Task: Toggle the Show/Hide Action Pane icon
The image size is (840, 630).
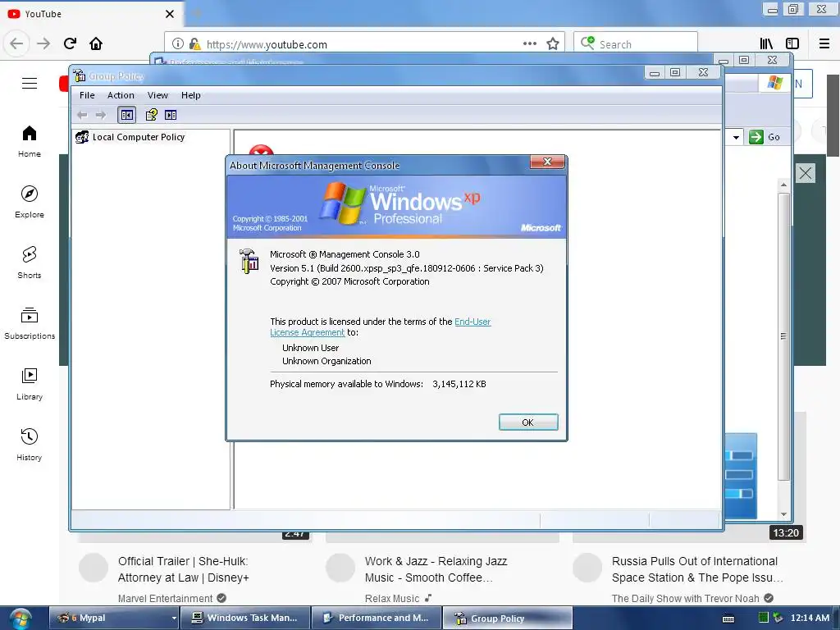Action: click(171, 115)
